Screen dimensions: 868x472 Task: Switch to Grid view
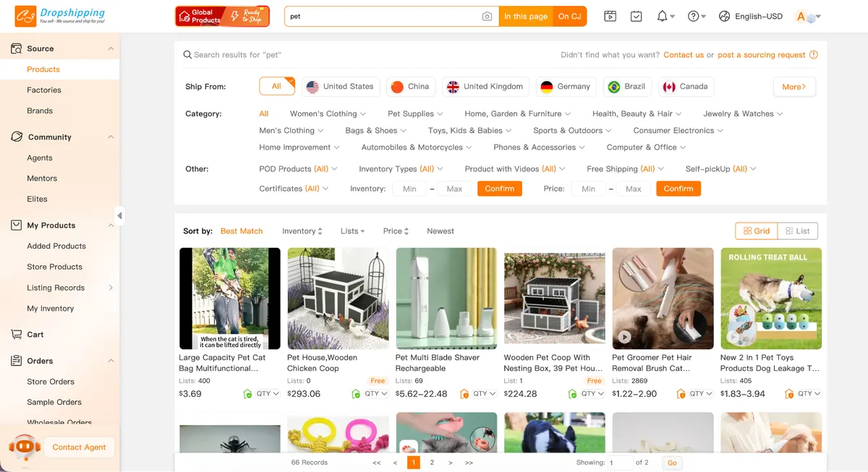click(x=756, y=231)
